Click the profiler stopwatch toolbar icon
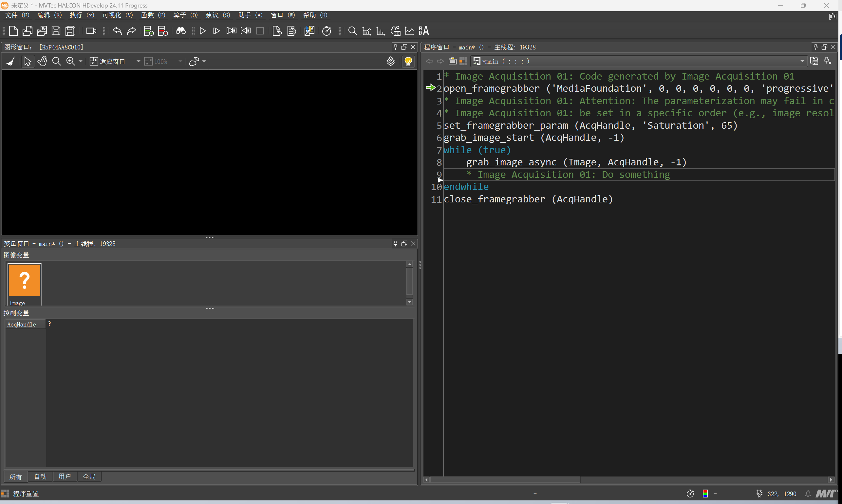Viewport: 842px width, 504px height. (x=327, y=31)
